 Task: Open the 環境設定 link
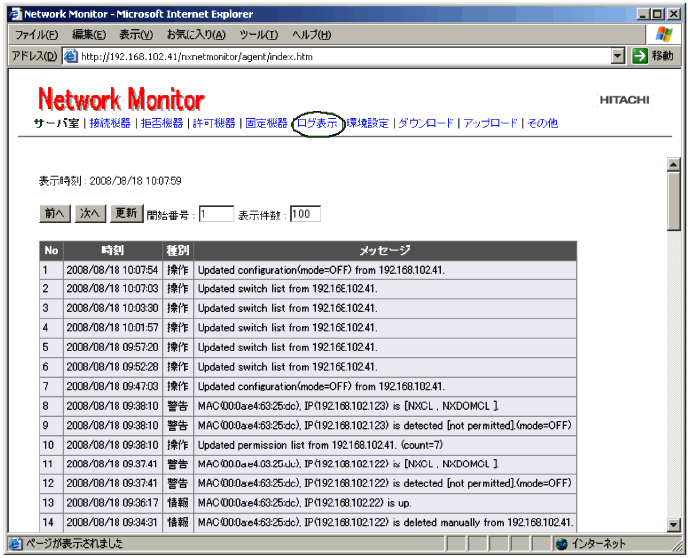368,123
